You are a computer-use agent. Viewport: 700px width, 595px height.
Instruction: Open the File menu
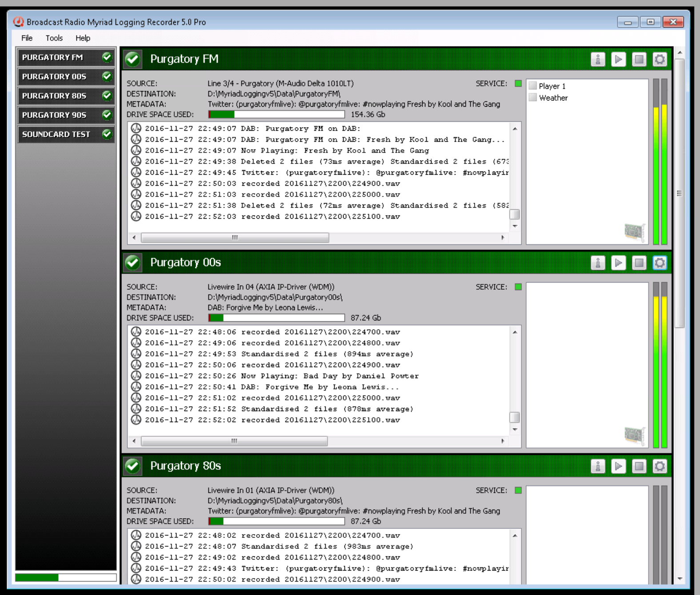[27, 38]
